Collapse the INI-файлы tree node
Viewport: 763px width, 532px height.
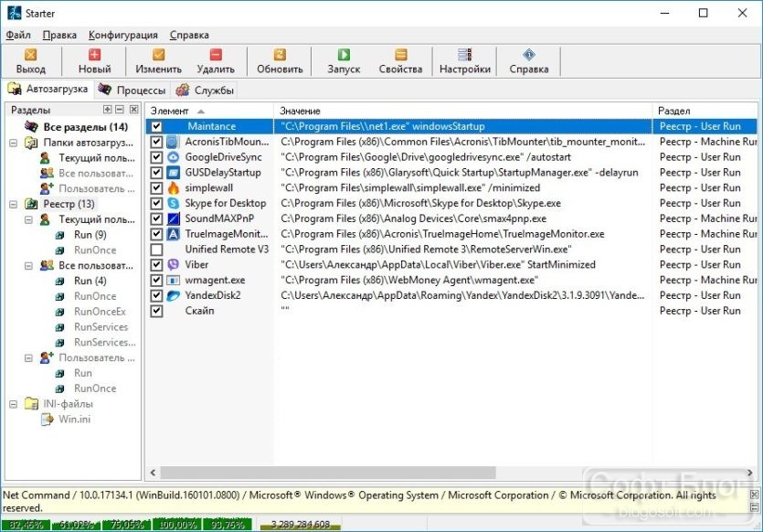14,404
